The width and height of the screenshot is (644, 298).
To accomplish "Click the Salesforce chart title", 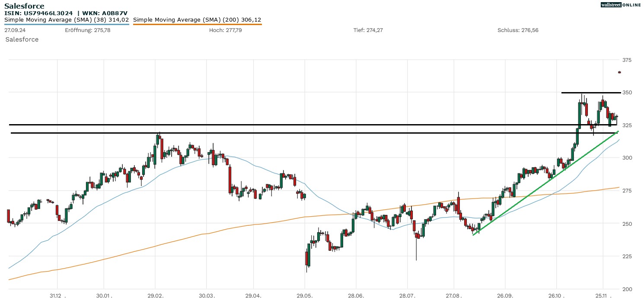I will (24, 6).
